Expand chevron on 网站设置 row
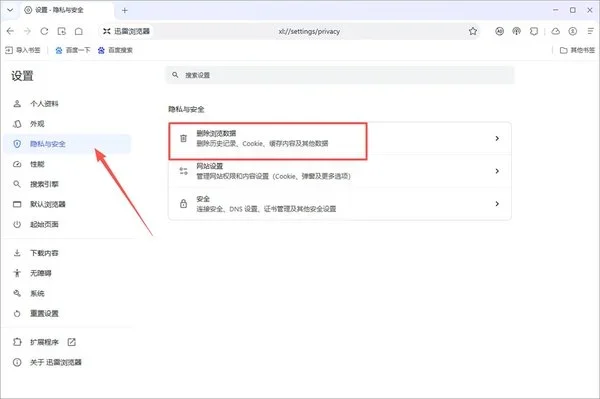 point(497,171)
